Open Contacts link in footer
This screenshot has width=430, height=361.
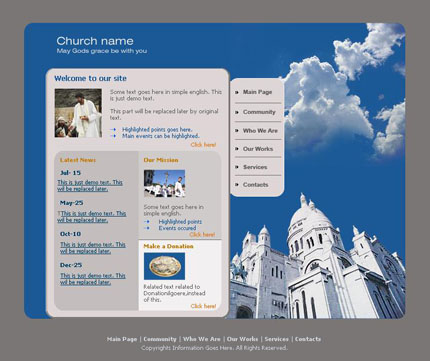tap(308, 339)
